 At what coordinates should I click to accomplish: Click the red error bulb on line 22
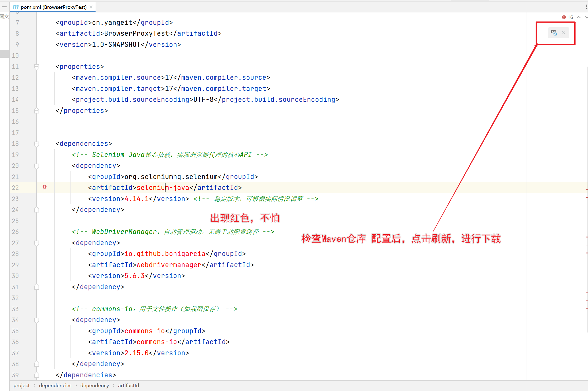(45, 187)
